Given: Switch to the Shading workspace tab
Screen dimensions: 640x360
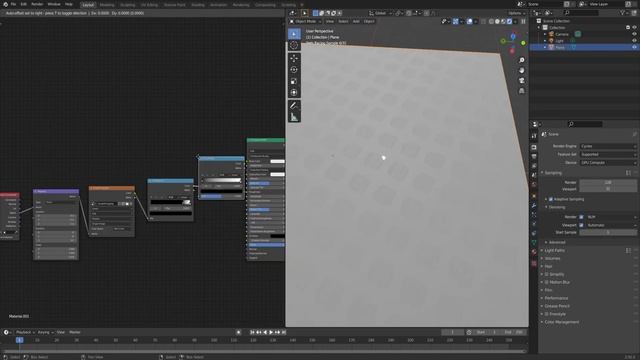Looking at the screenshot, I should (x=198, y=5).
